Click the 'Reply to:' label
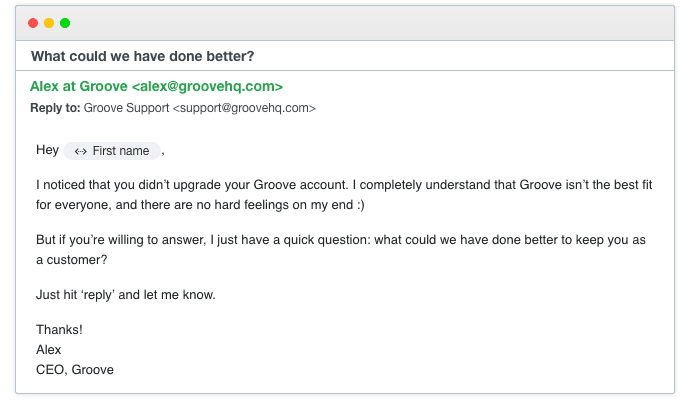The height and width of the screenshot is (400, 690). click(55, 107)
